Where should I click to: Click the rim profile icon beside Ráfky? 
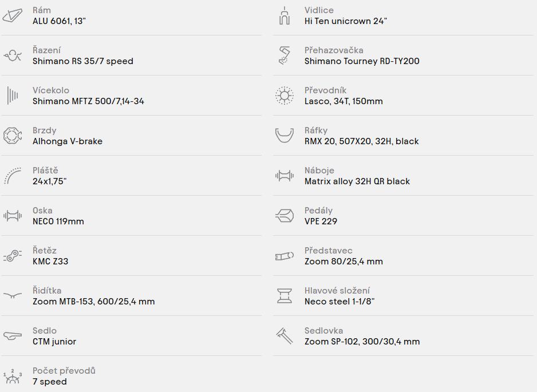coord(285,136)
